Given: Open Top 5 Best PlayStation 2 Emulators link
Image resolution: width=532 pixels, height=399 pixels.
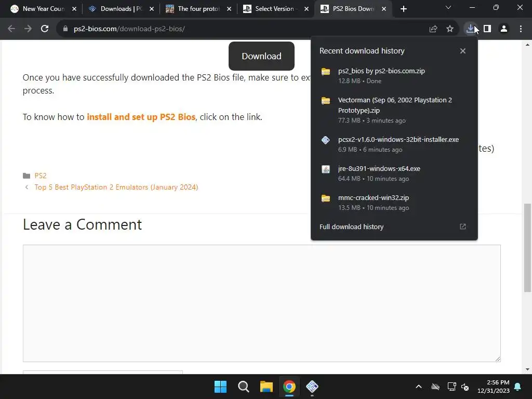Looking at the screenshot, I should click(x=116, y=187).
